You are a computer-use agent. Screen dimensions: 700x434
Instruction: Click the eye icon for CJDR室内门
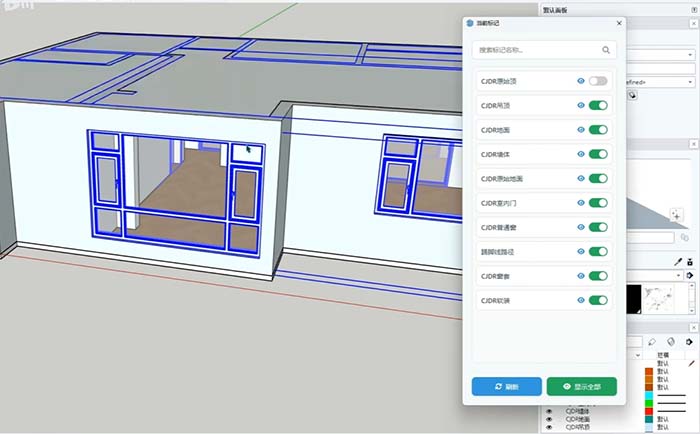point(581,203)
